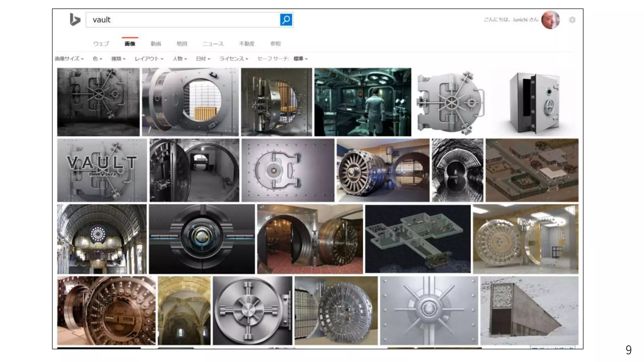644x362 pixels.
Task: Click in the vault search field
Action: [x=182, y=20]
